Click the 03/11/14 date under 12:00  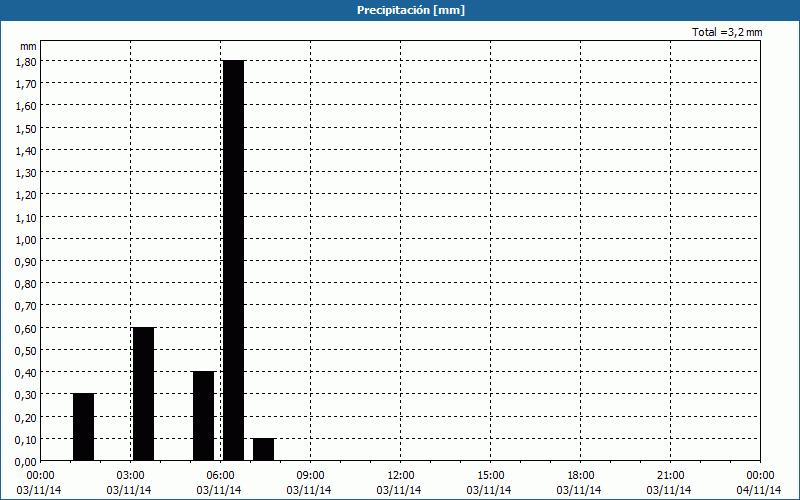point(399,490)
